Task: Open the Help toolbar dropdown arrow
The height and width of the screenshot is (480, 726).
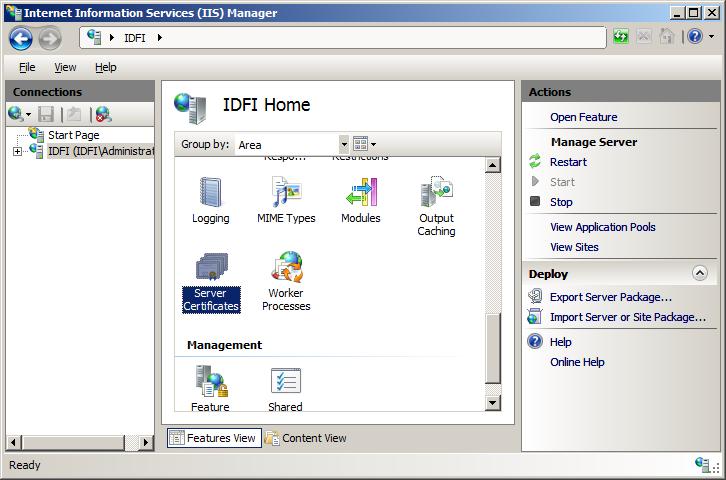Action: [711, 37]
